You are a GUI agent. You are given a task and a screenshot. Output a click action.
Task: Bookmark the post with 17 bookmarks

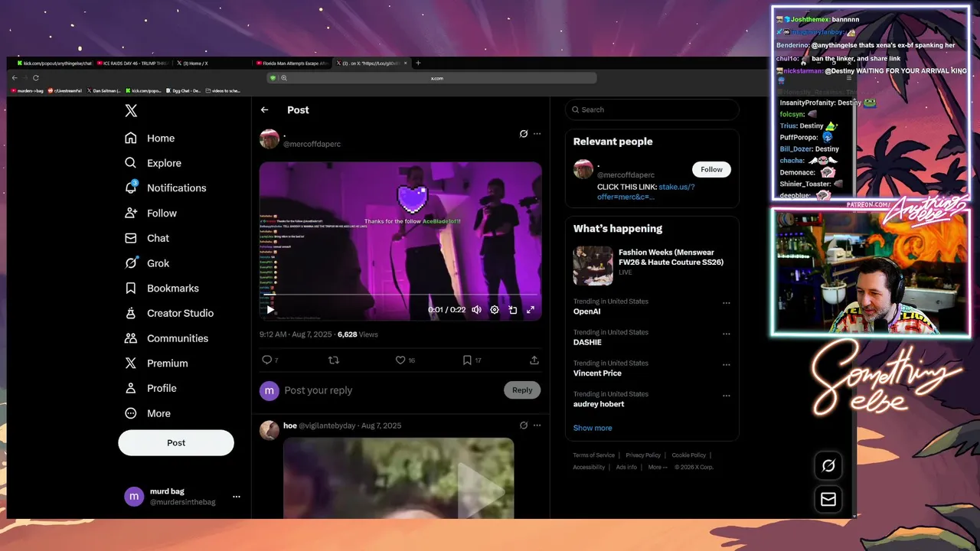coord(472,360)
